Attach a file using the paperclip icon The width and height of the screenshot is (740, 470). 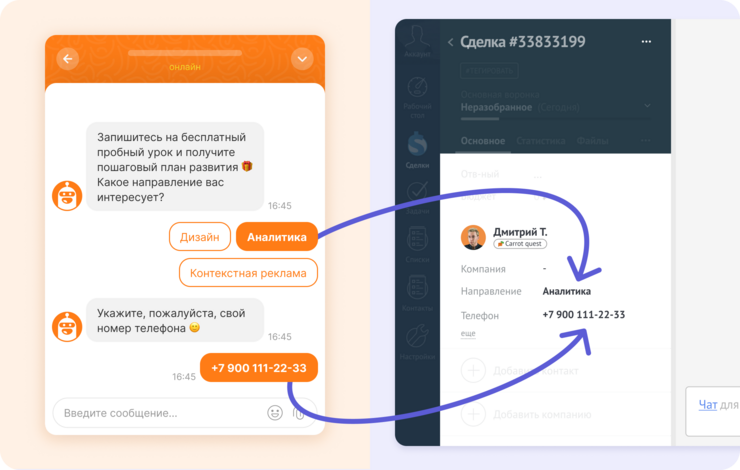tap(298, 413)
